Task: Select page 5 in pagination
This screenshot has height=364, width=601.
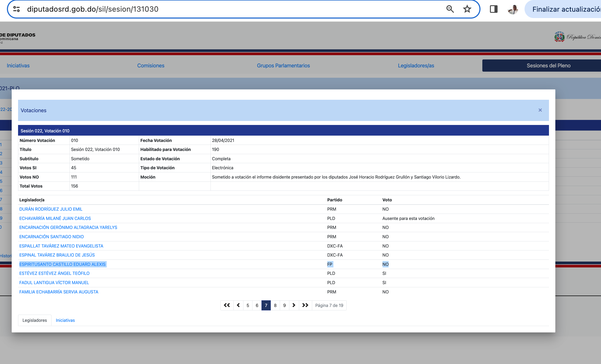Action: 248,305
